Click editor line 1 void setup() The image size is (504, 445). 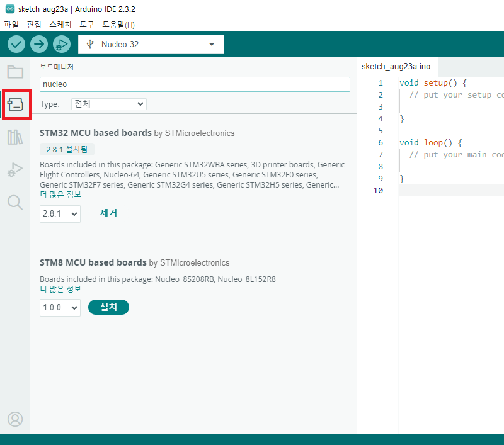click(x=433, y=83)
